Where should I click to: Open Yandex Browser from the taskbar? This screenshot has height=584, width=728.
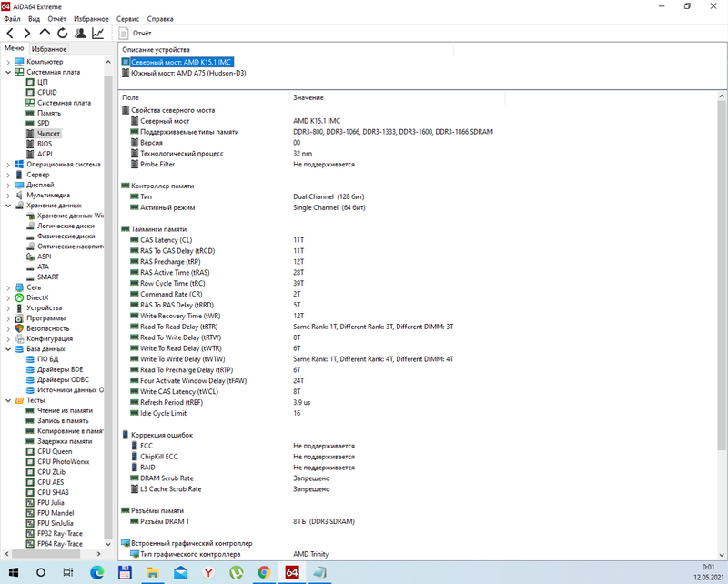coord(208,572)
